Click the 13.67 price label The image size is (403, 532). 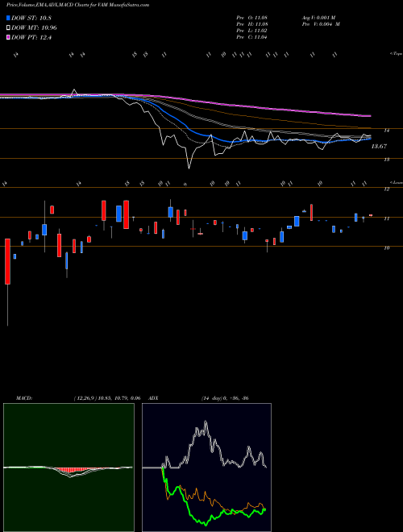click(x=379, y=146)
